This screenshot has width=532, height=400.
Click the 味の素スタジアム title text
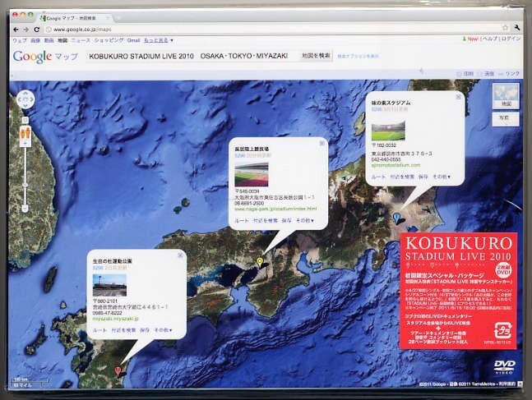(391, 103)
